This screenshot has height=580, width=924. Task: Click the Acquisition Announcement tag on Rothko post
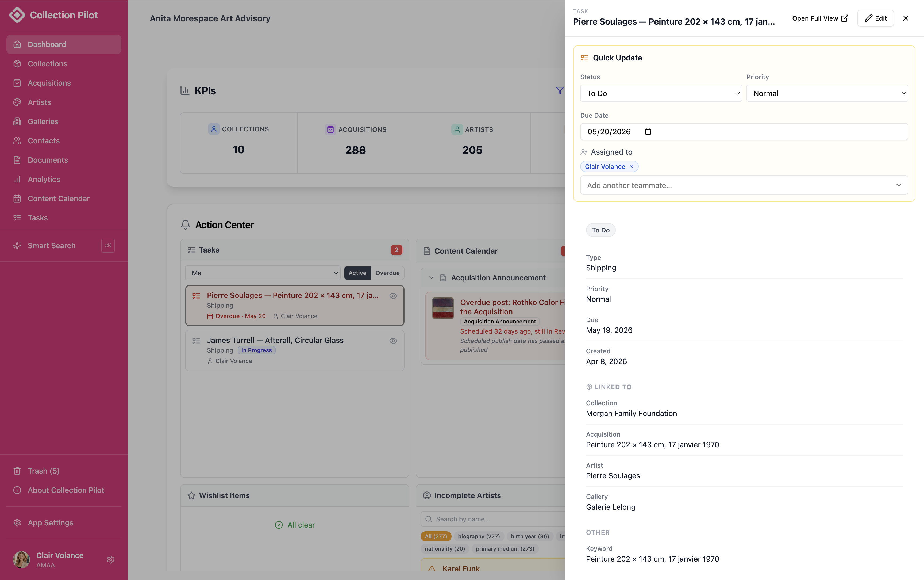click(500, 322)
